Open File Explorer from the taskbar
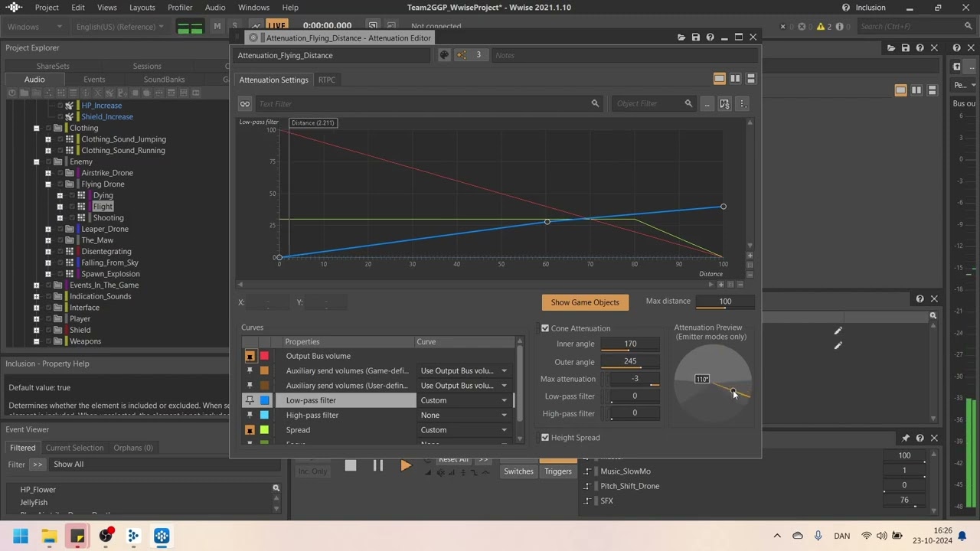Screen dimensions: 980x551 pos(49,536)
